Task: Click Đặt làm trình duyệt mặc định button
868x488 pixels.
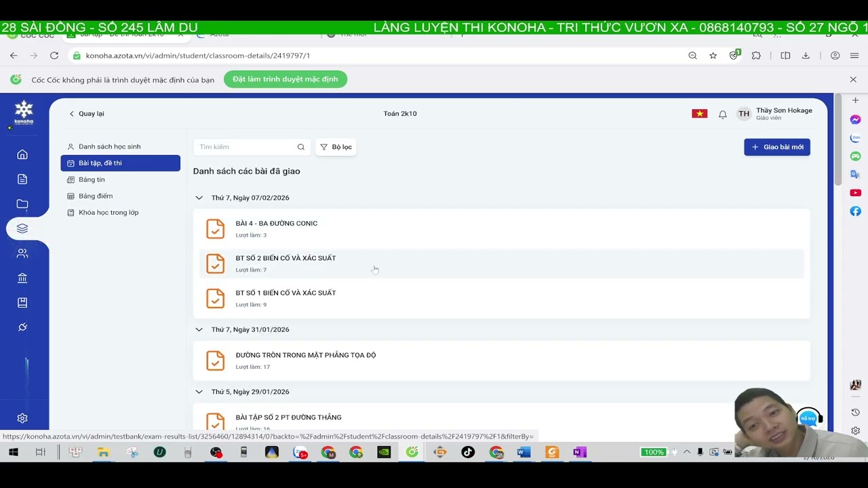Action: tap(285, 79)
